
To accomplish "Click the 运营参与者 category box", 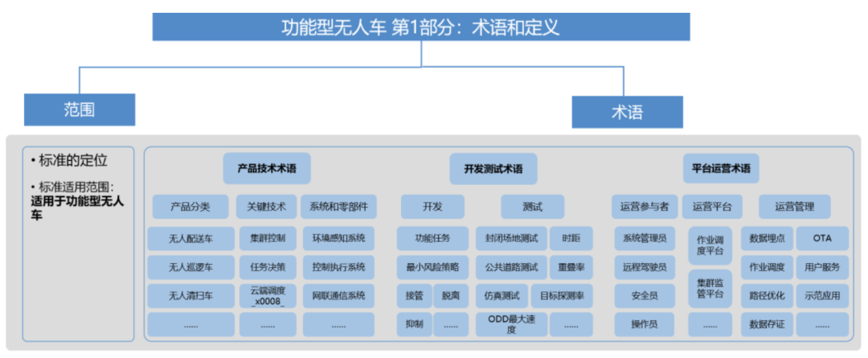I will [645, 207].
